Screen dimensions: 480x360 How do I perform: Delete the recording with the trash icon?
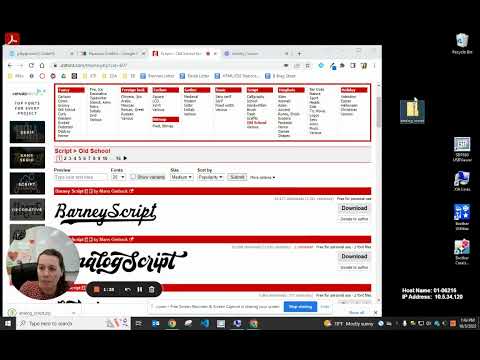click(x=152, y=289)
